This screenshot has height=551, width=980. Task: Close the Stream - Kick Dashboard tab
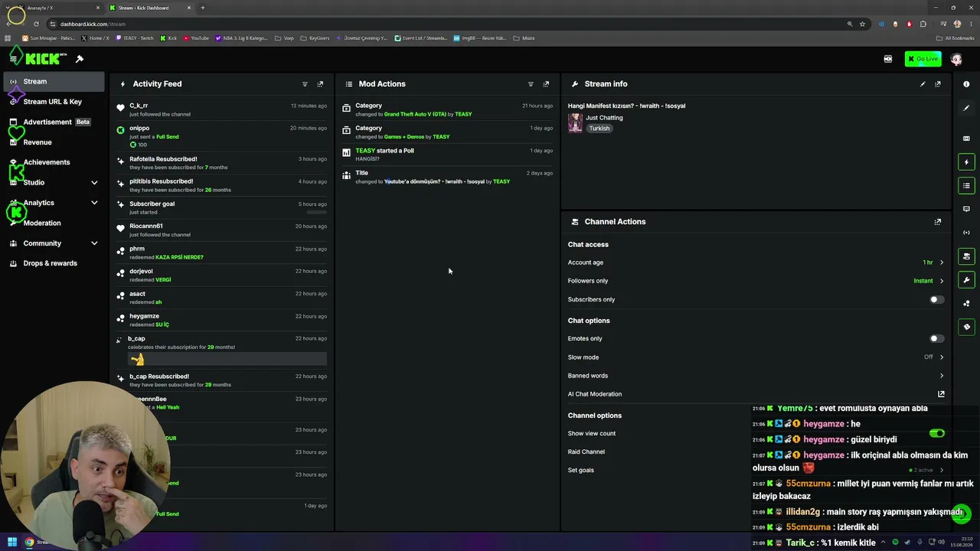click(x=190, y=8)
